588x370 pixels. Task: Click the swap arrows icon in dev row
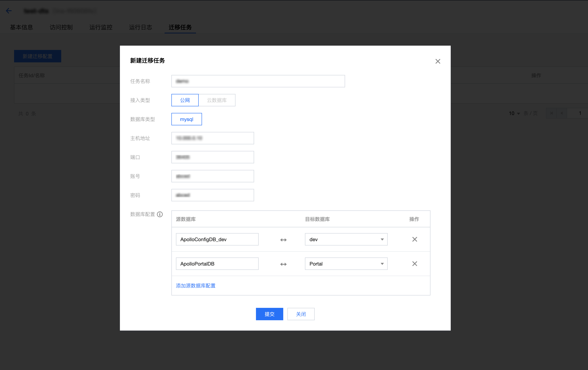[x=283, y=240]
